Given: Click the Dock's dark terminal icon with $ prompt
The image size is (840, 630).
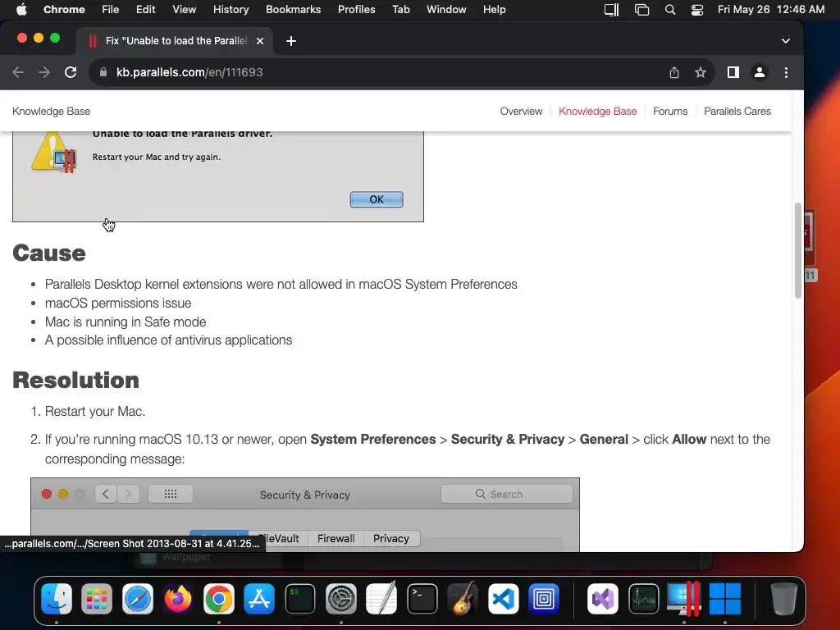Looking at the screenshot, I should tap(300, 598).
